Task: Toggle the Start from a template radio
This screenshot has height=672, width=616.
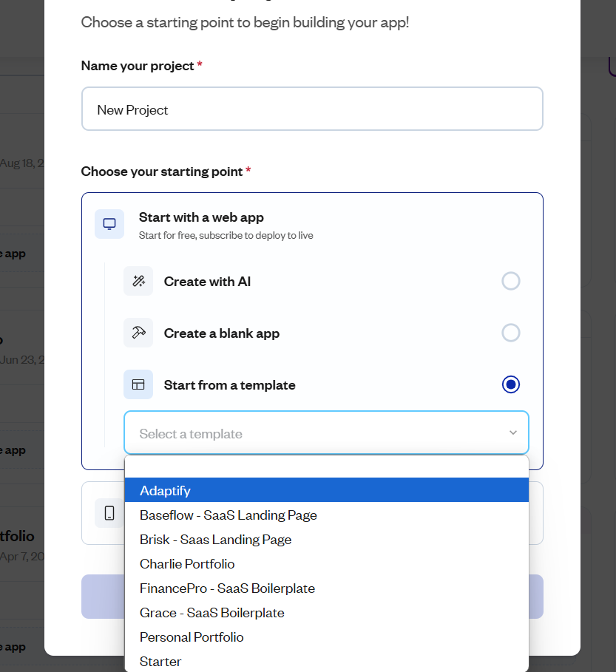Action: click(x=511, y=384)
